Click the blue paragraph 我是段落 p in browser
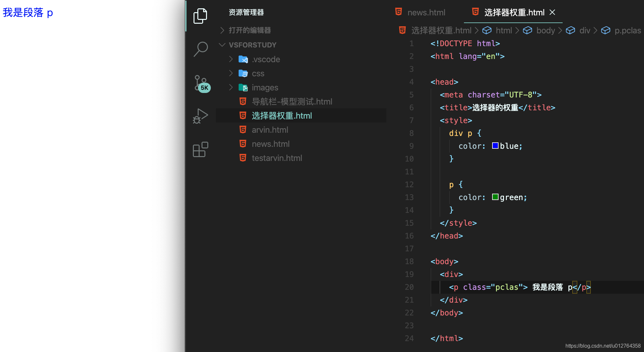Screen dimensions: 644x352 pos(28,13)
